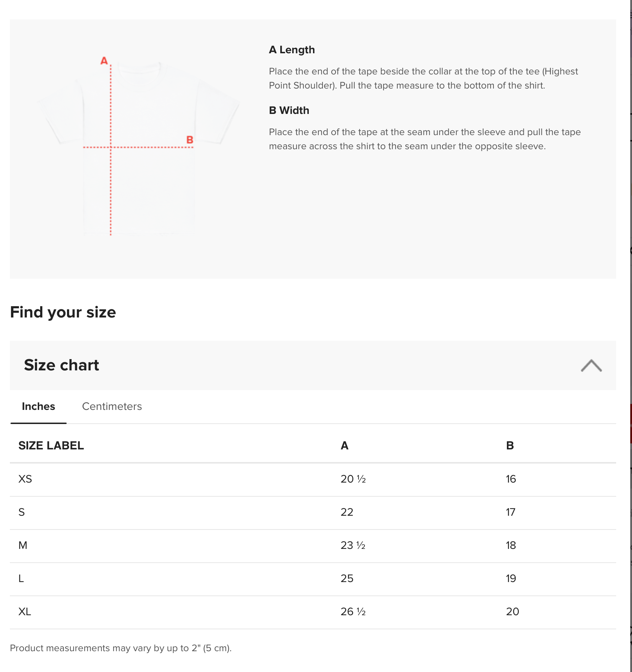The height and width of the screenshot is (672, 632).
Task: Select the XS size row label
Action: (25, 479)
